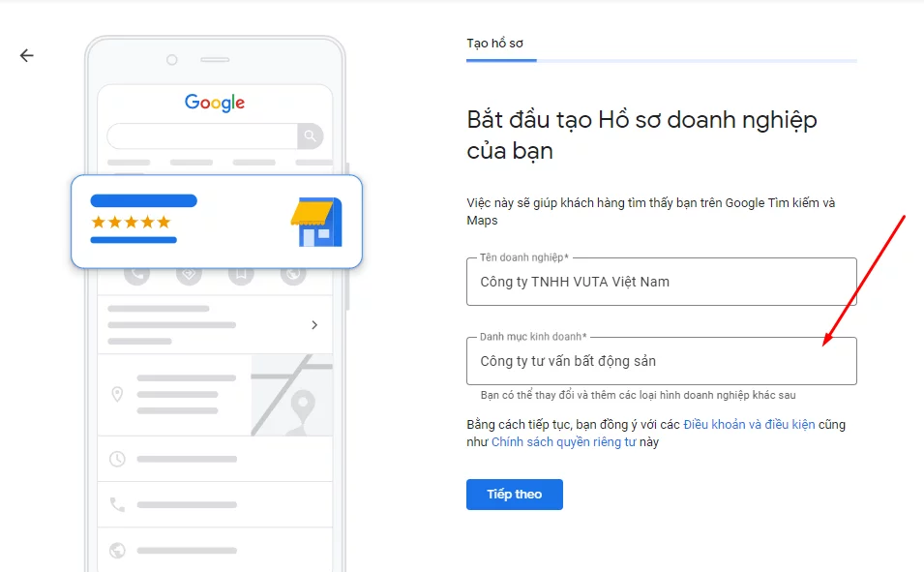Click the hint text Bạn có thể thay đổi
The width and height of the screenshot is (924, 572).
(x=639, y=395)
